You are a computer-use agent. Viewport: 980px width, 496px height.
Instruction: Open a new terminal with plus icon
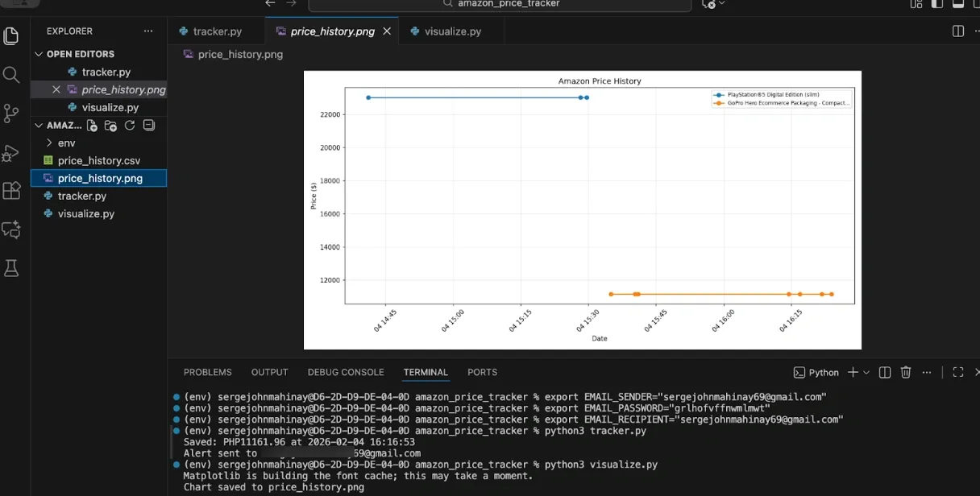852,372
